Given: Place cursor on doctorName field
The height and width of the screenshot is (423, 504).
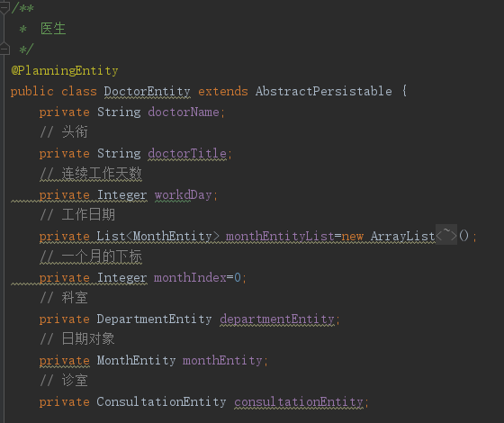Looking at the screenshot, I should coord(184,112).
